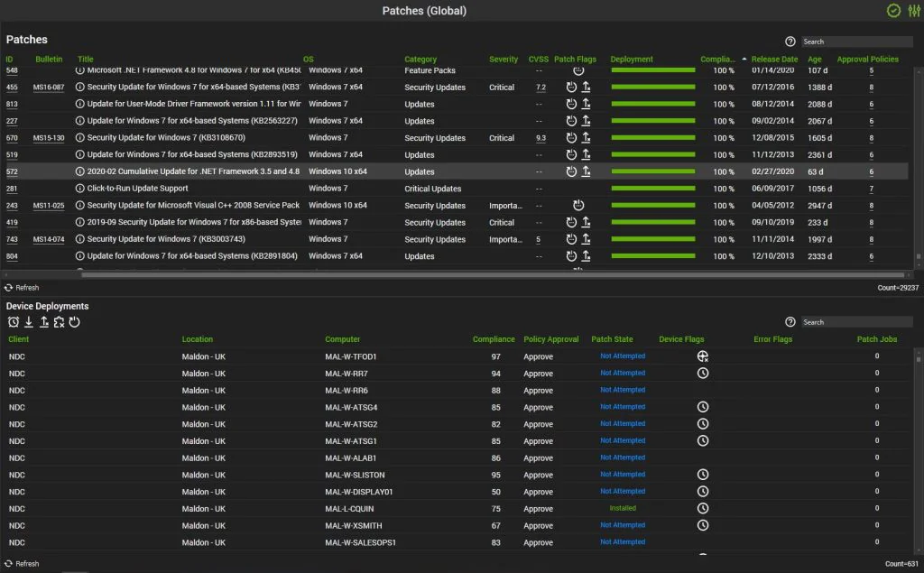Click the uninstall arrow flag for patch 743

tap(587, 239)
